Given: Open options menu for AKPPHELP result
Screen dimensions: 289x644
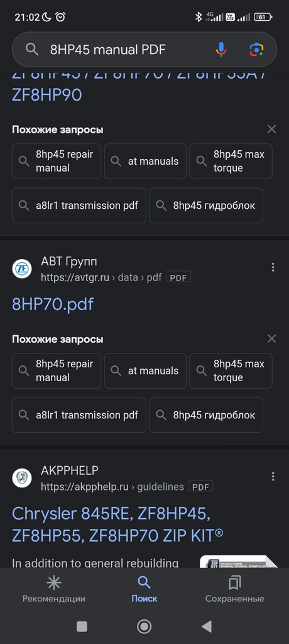Looking at the screenshot, I should (273, 477).
